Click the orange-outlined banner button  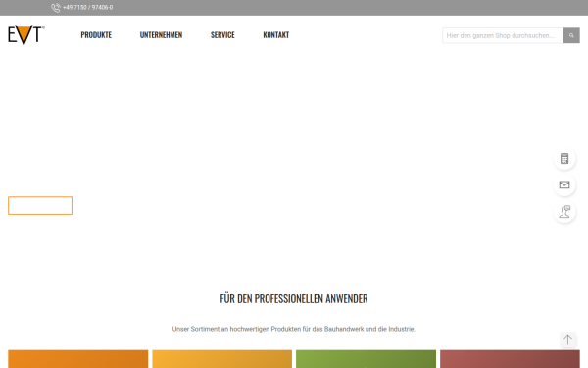40,205
